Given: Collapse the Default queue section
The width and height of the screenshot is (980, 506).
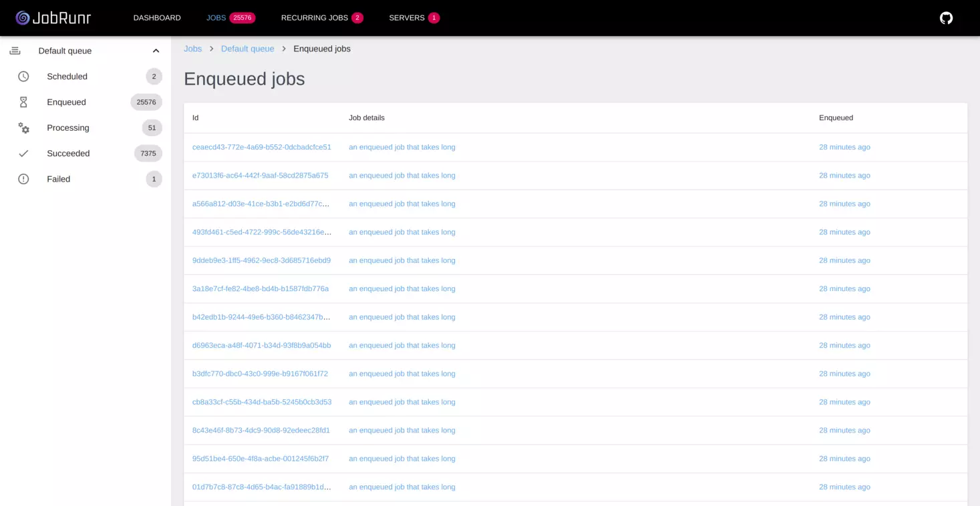Looking at the screenshot, I should pos(156,51).
